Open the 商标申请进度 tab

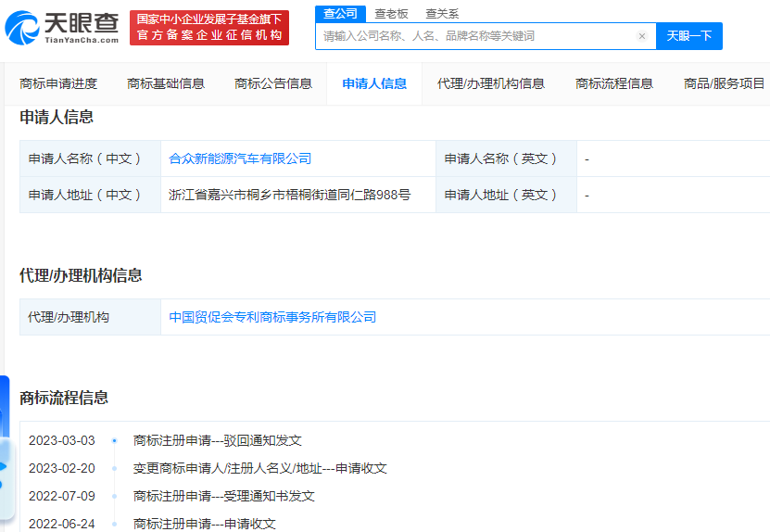coord(58,83)
